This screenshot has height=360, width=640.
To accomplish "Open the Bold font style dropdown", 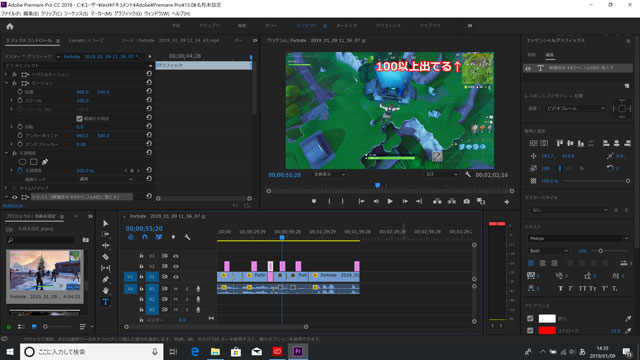I will (x=548, y=251).
